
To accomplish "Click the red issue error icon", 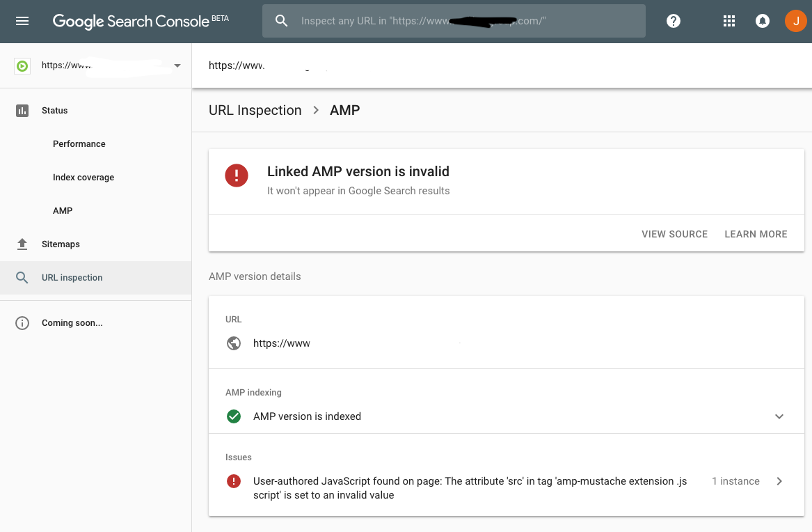I will pos(234,481).
